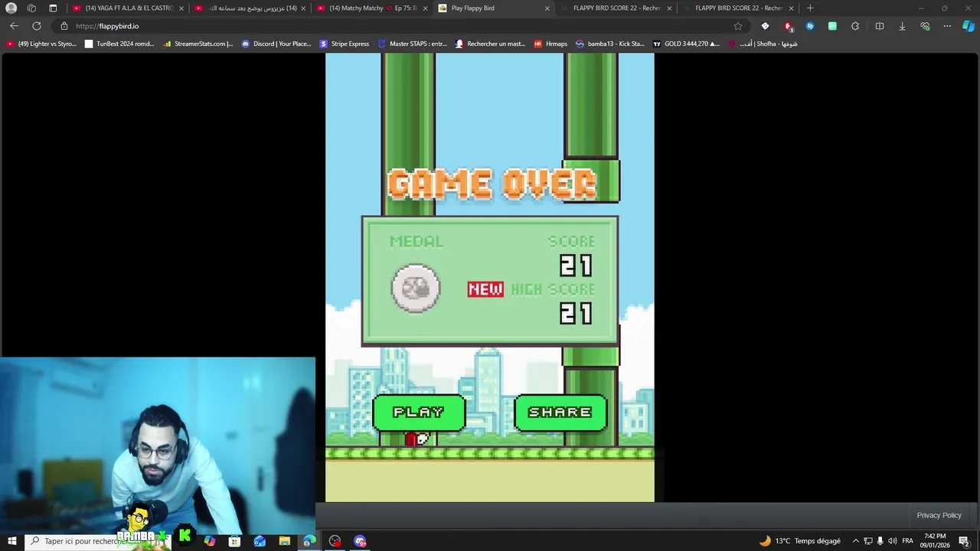Open the tab actions menu

click(x=53, y=8)
